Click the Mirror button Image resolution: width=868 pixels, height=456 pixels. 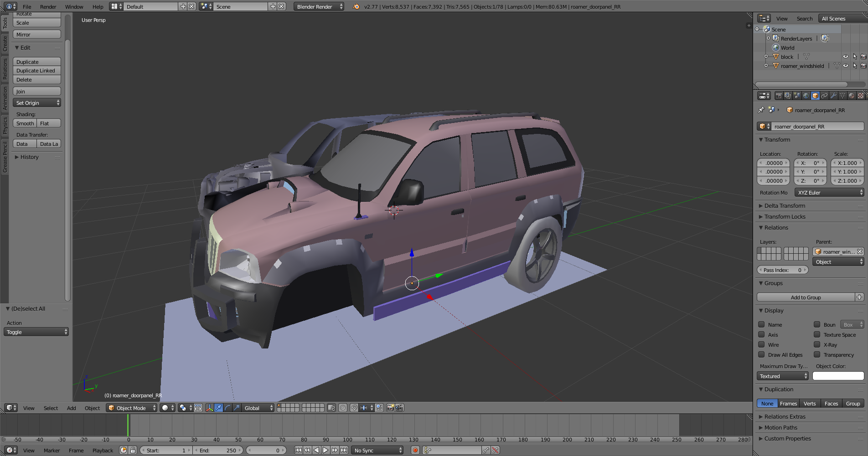(37, 35)
